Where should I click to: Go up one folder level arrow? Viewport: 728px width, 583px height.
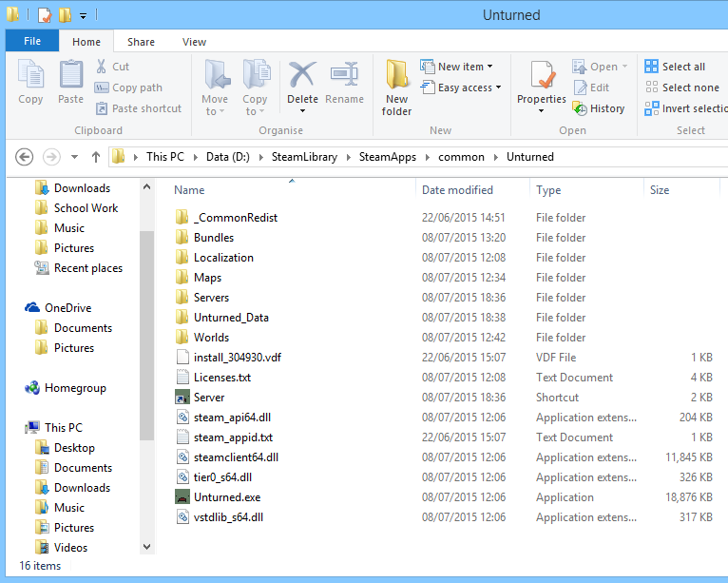pyautogui.click(x=96, y=157)
